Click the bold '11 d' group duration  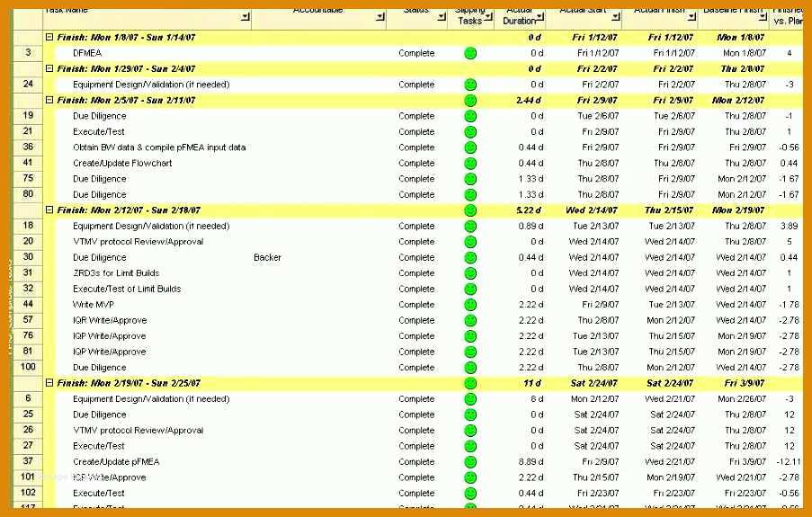tap(531, 383)
